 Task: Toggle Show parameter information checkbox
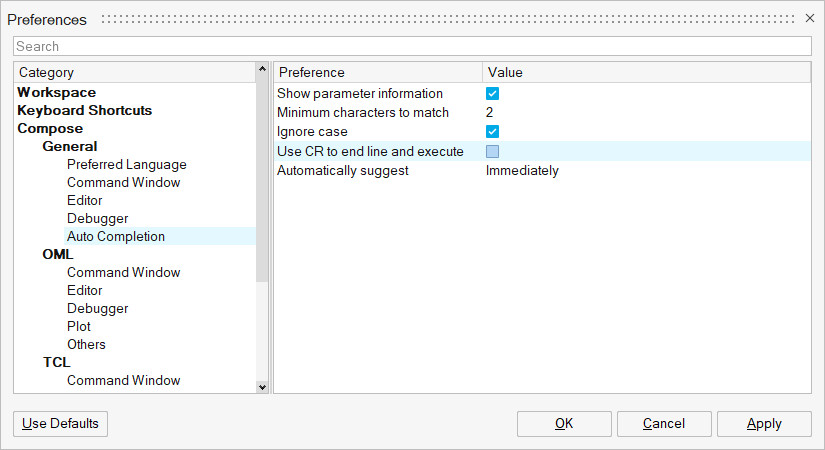492,94
